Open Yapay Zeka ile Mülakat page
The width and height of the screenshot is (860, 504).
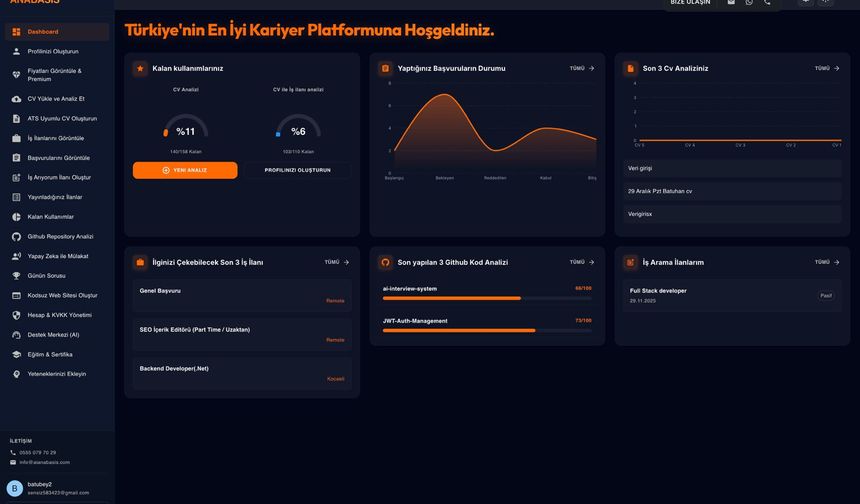(58, 256)
